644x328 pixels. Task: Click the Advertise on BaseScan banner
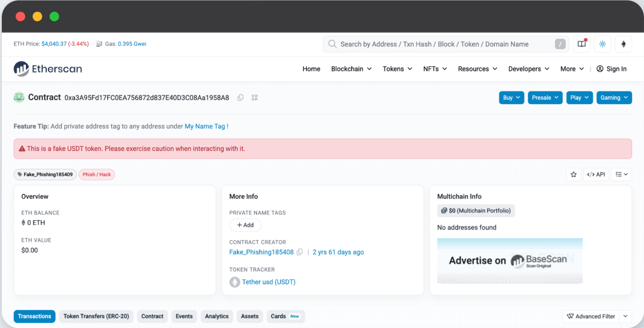pos(510,260)
